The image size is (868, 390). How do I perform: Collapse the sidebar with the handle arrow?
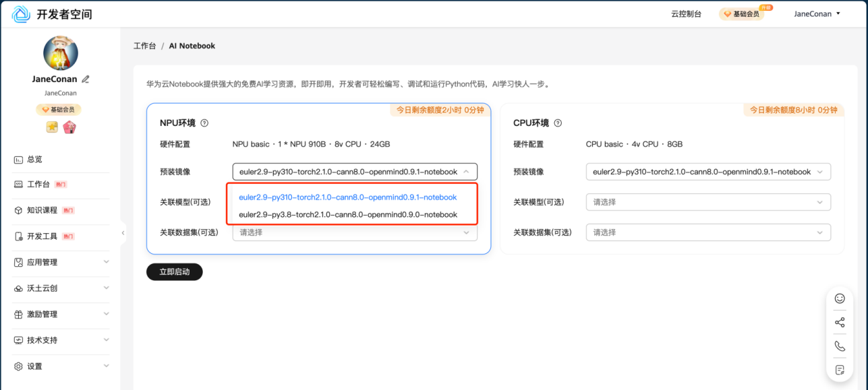123,233
